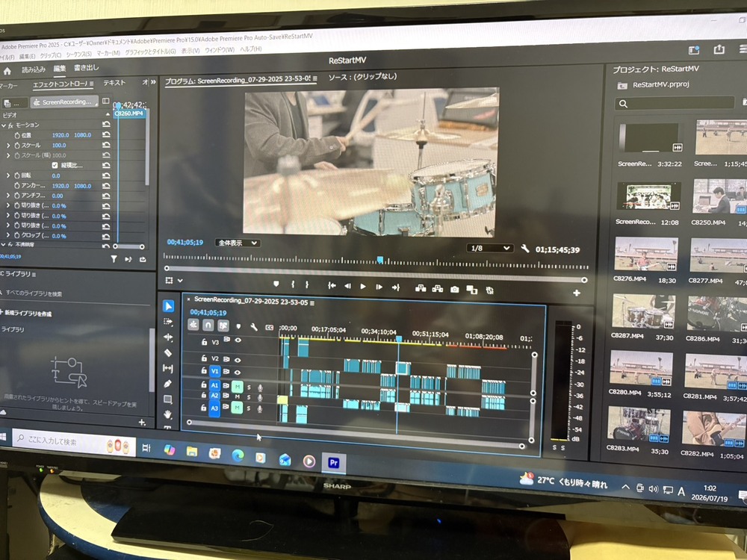This screenshot has width=747, height=560.
Task: Expand the アンチフリッカー property
Action: [8, 195]
